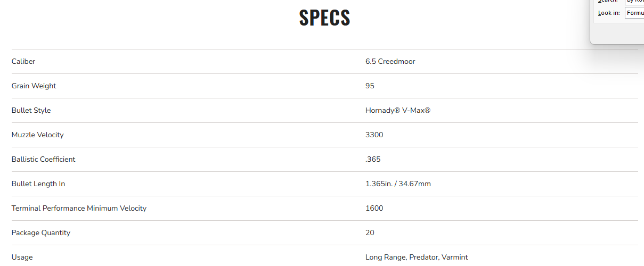Click the 6.5 Creedmoor value

coord(390,62)
